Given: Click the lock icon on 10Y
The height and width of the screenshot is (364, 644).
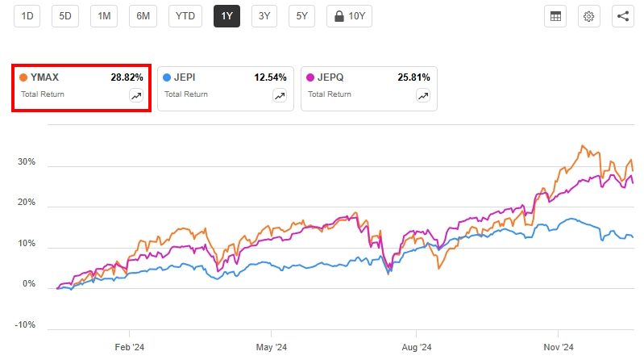Looking at the screenshot, I should tap(339, 16).
